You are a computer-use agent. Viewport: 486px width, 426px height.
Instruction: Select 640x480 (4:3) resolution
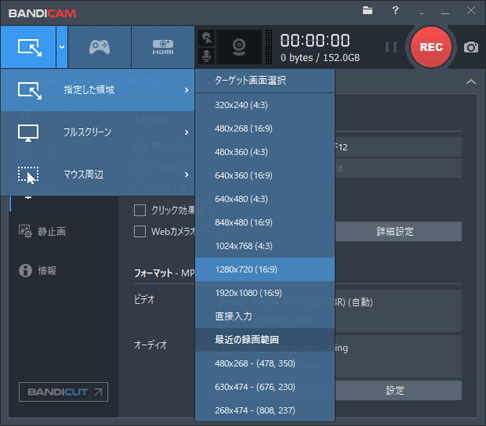click(x=265, y=199)
